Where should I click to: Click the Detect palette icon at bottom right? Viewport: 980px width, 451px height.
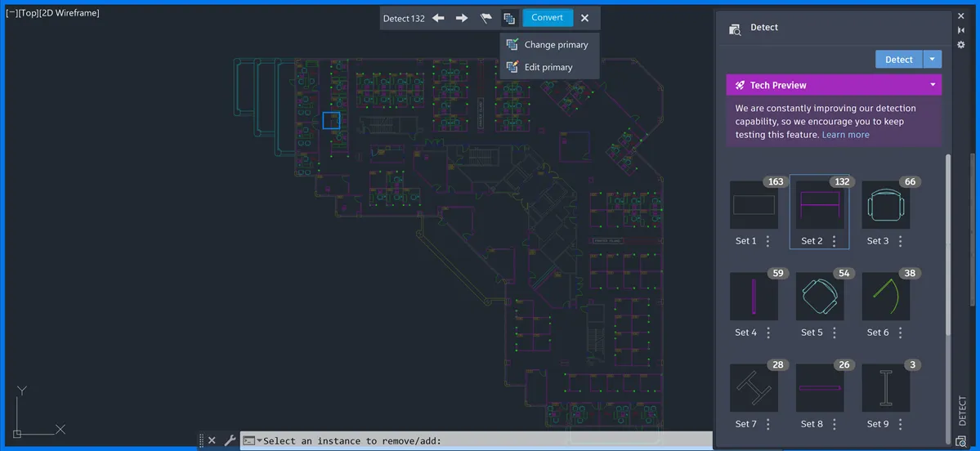tap(961, 441)
